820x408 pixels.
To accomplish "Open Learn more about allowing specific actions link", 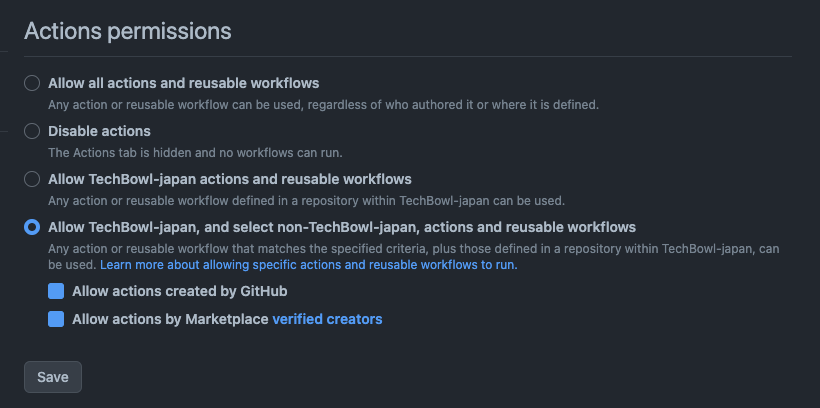I will coord(309,265).
